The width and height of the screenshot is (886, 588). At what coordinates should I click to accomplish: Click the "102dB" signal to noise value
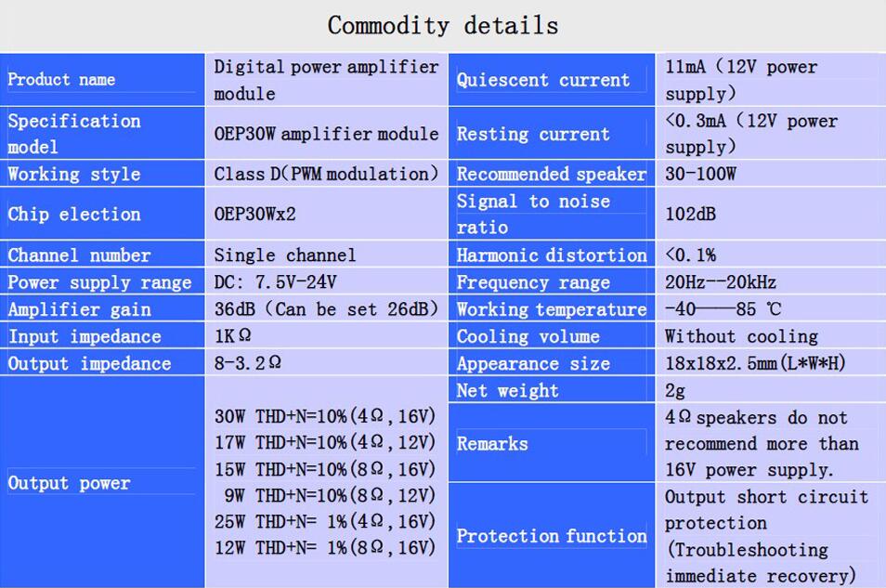[x=691, y=215]
